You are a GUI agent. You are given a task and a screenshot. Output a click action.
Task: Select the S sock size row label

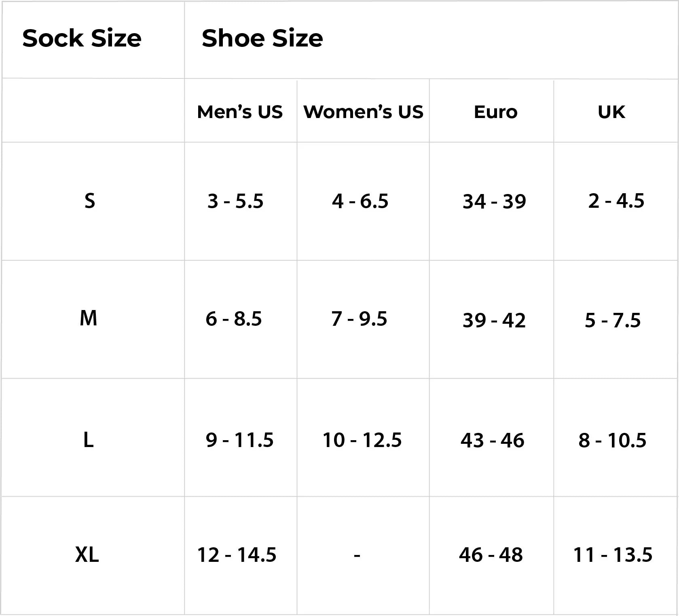(90, 201)
